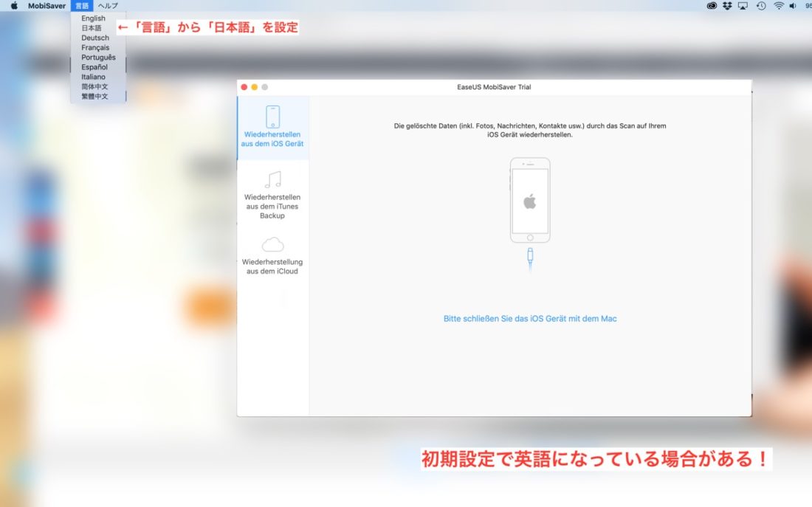
Task: Select 日本語 from the language menu
Action: click(91, 28)
